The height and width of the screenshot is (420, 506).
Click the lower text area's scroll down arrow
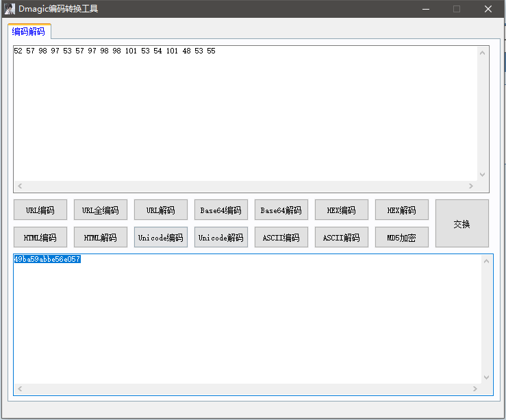pyautogui.click(x=487, y=378)
